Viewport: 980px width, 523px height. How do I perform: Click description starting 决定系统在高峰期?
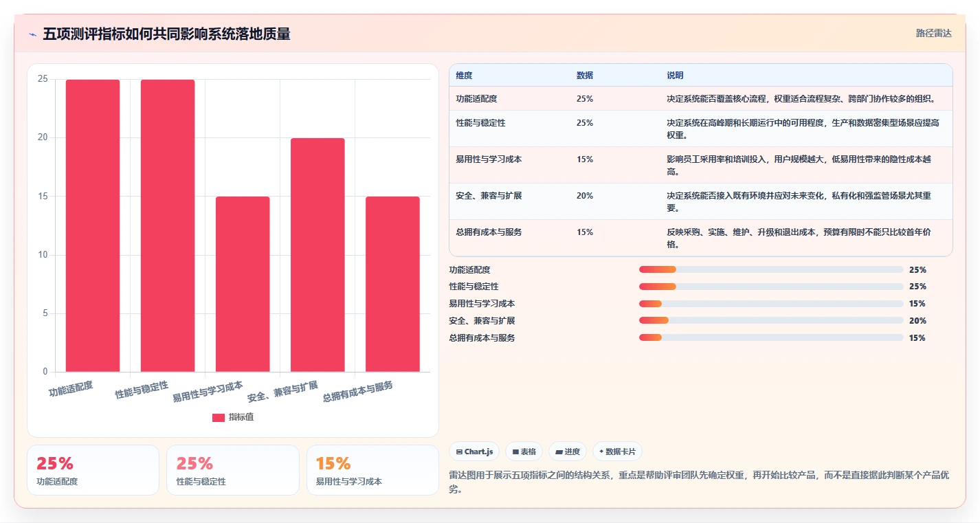coord(803,129)
